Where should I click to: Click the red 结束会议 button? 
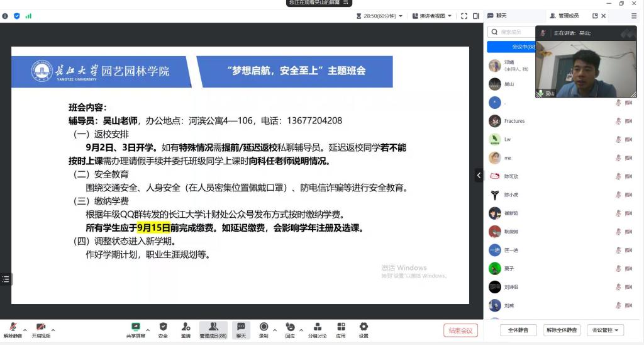pos(460,331)
